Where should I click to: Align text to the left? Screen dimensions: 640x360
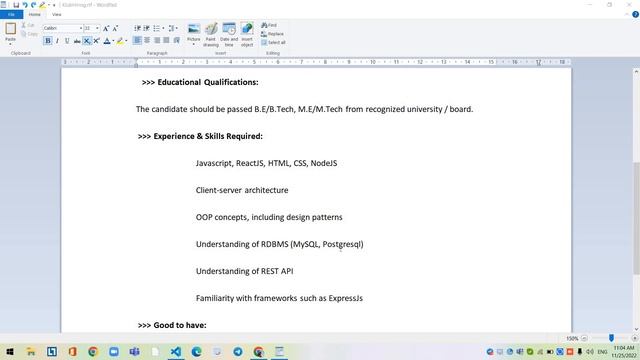point(137,40)
